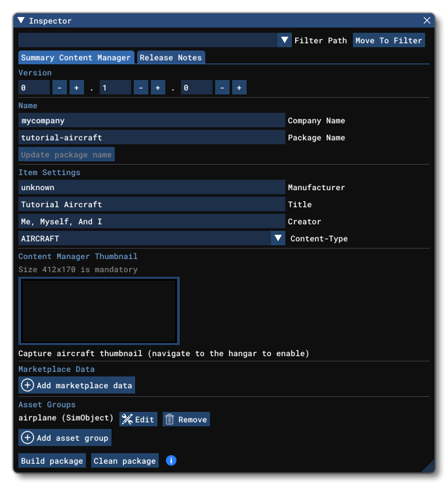Viewport: 448px width, 486px height.
Task: Click the Inspector resize grip corner
Action: [429, 466]
